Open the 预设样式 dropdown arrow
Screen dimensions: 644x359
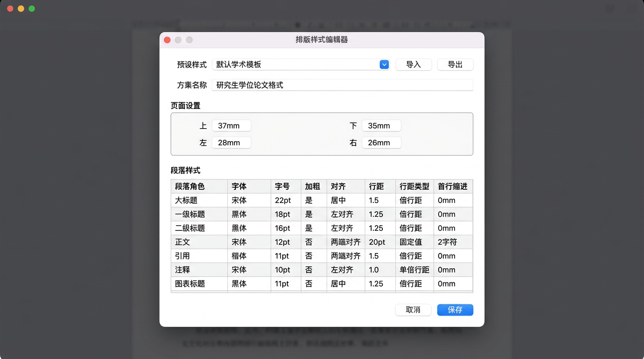(x=384, y=65)
